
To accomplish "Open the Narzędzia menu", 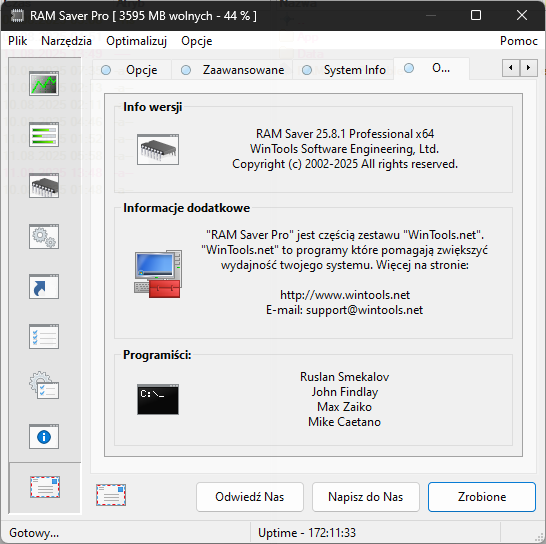I will (66, 41).
